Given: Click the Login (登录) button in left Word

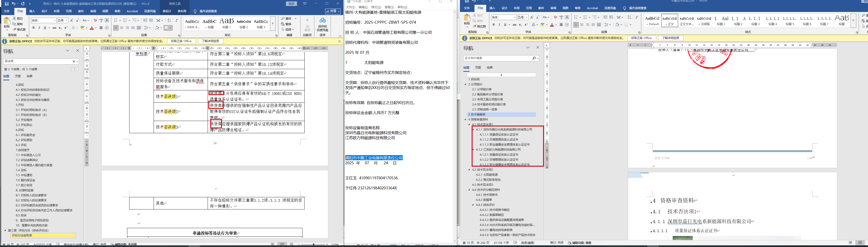Looking at the screenshot, I should click(x=292, y=4).
